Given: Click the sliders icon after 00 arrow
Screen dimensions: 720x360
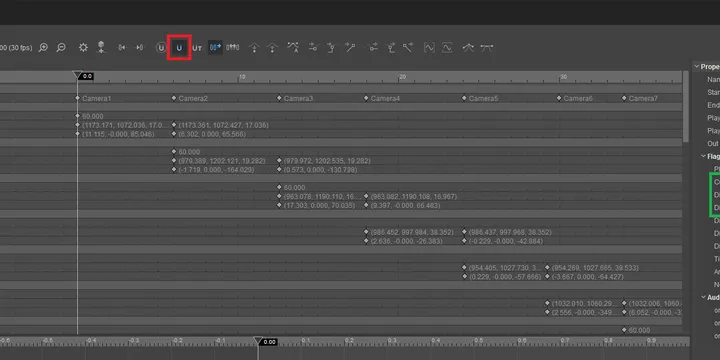Looking at the screenshot, I should pyautogui.click(x=233, y=47).
